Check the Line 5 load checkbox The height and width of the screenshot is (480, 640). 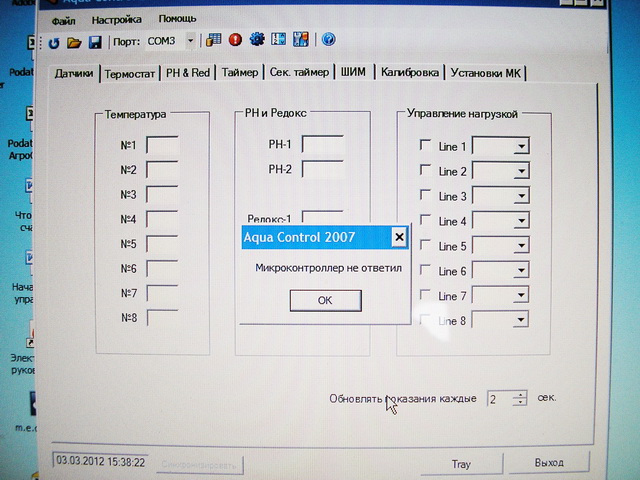coord(426,246)
